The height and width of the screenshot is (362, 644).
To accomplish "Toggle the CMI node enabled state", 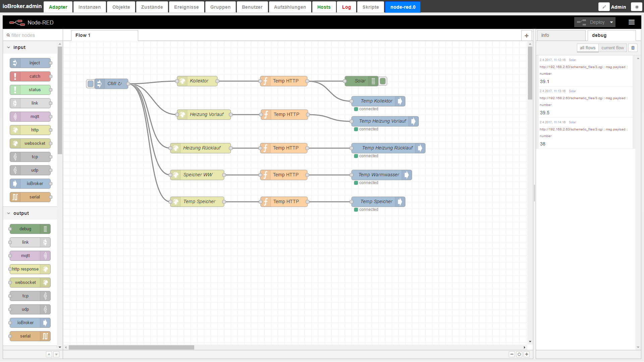I will (x=90, y=83).
